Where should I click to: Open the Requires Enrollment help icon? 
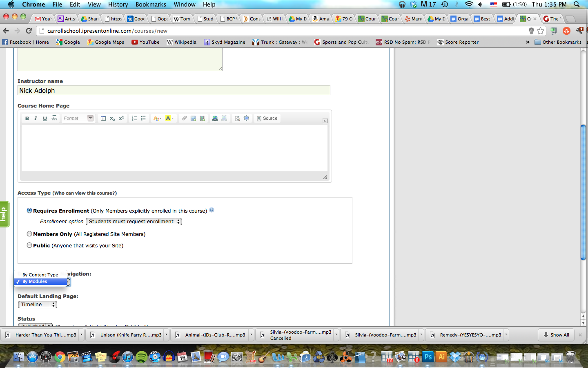click(212, 210)
